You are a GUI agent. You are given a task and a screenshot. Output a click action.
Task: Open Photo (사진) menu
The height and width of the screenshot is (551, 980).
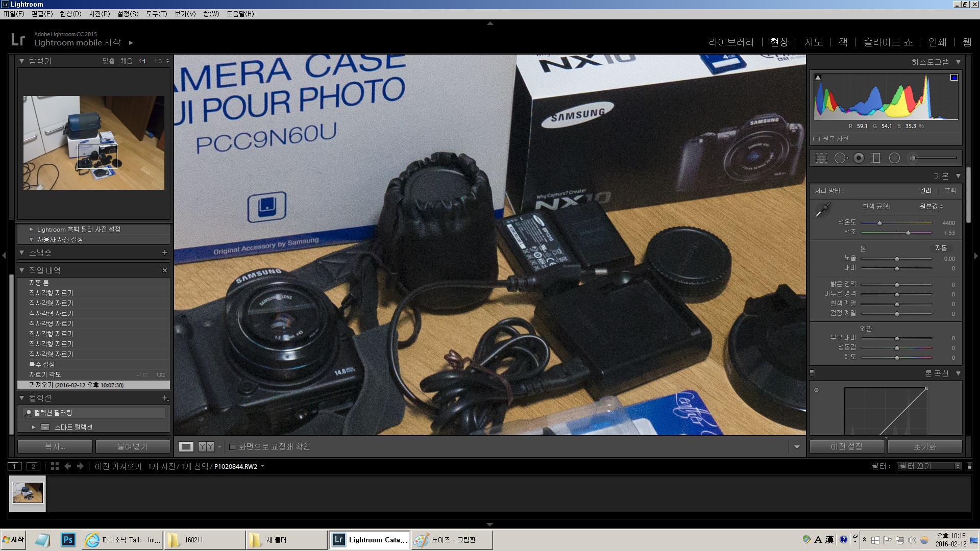tap(100, 14)
